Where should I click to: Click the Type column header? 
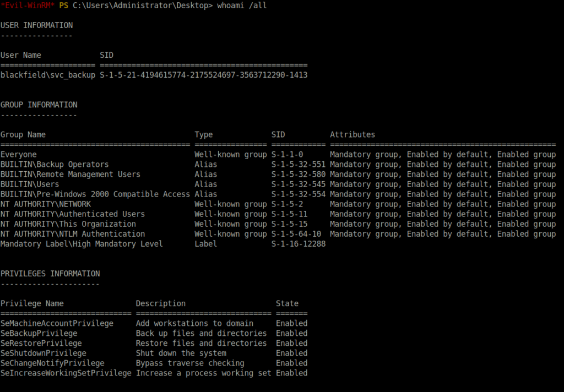pos(204,134)
